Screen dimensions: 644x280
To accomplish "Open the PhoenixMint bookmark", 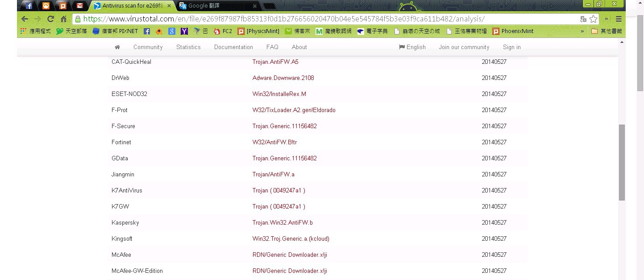I will coord(513,31).
